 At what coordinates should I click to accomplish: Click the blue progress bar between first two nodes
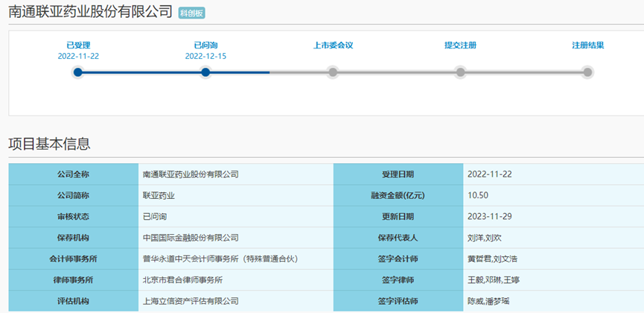(141, 72)
